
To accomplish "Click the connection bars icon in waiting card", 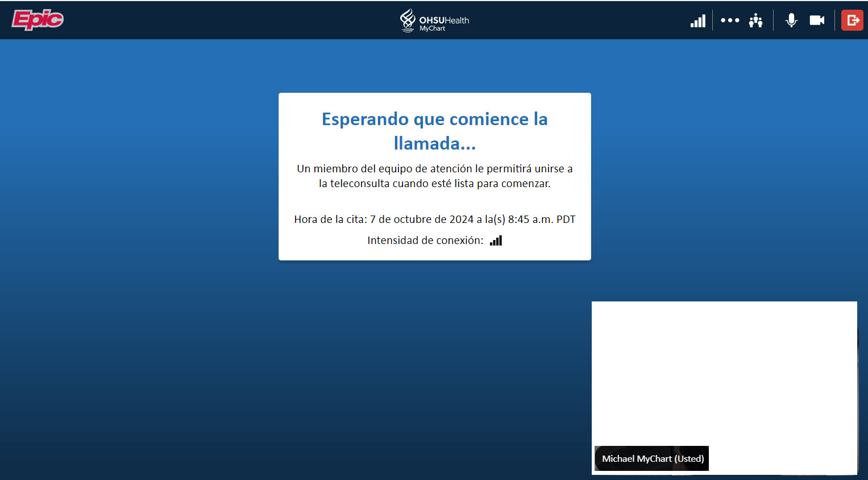I will (496, 241).
